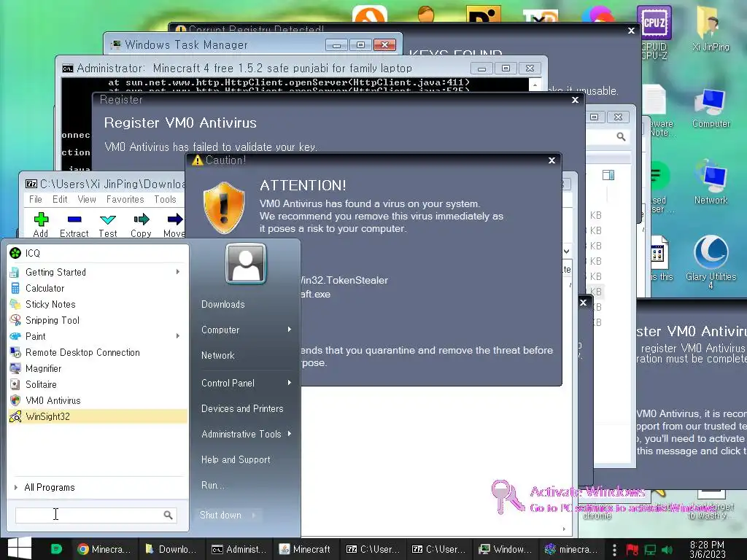747x560 pixels.
Task: Expand the Paint jump list arrow
Action: (178, 336)
